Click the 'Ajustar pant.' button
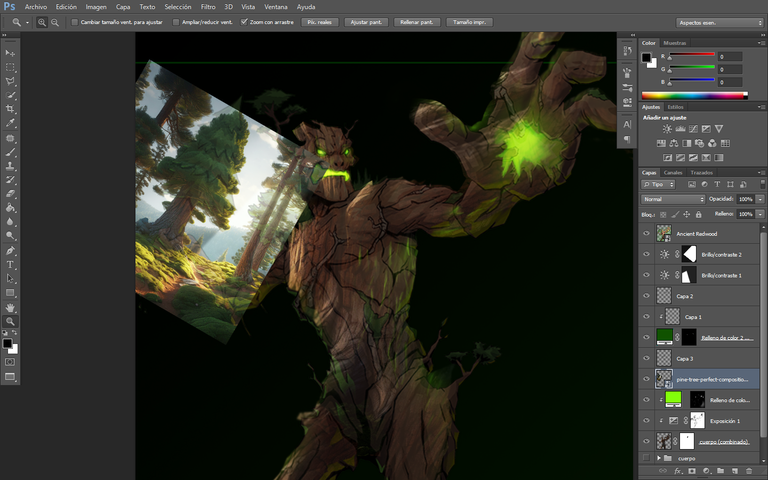This screenshot has width=768, height=480. click(366, 22)
